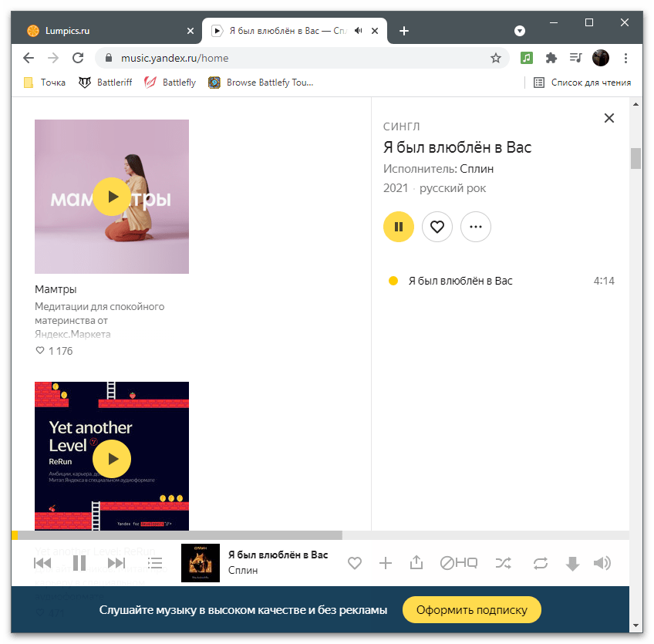Screen dimensions: 654x644
Task: Open the play queue list icon
Action: [x=155, y=563]
